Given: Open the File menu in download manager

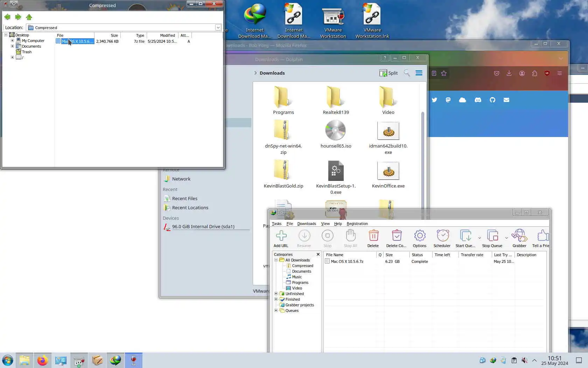Looking at the screenshot, I should pos(289,224).
